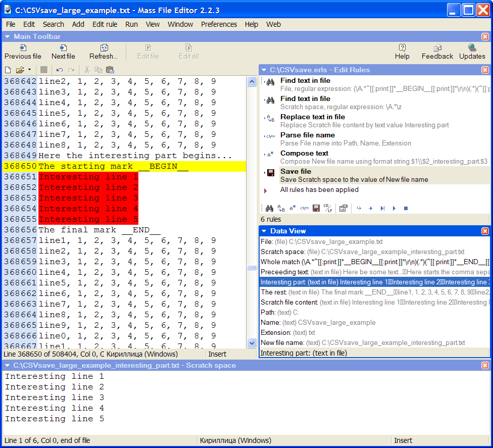The image size is (493, 448).
Task: Click the scissors cut icon
Action: 87,70
